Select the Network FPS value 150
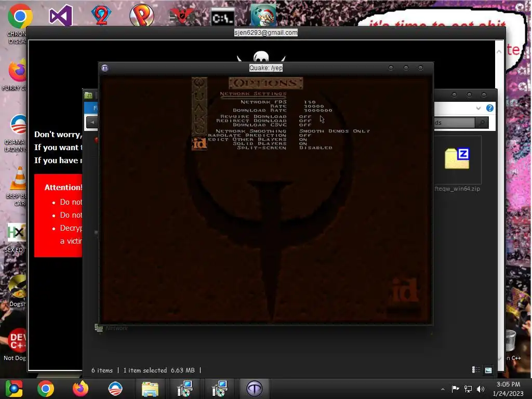Screen dimensions: 532x399 coord(310,102)
